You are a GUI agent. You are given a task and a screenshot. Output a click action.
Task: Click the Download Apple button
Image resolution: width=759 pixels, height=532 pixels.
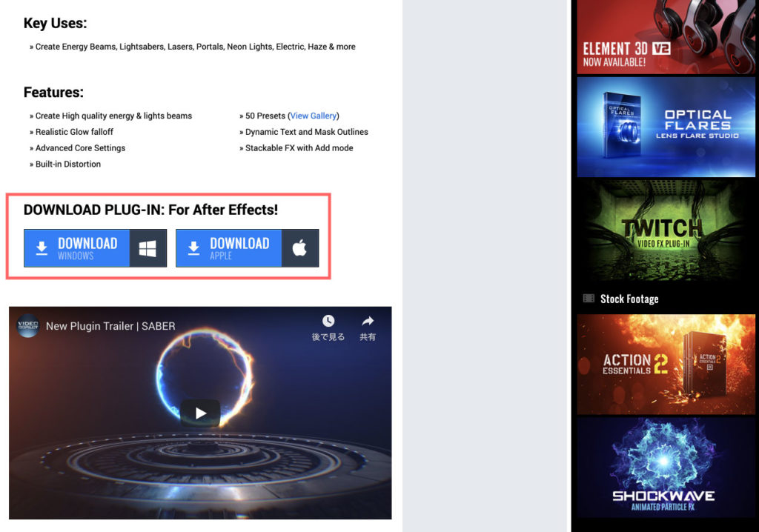(247, 248)
